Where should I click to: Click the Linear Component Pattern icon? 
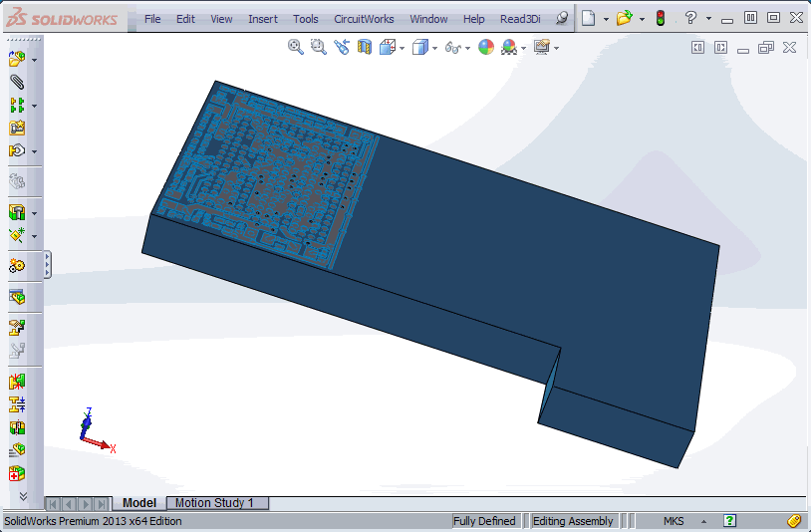click(x=17, y=105)
